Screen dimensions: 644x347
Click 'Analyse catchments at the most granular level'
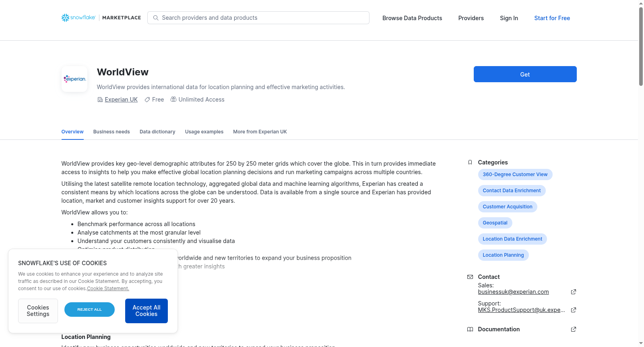click(x=139, y=233)
